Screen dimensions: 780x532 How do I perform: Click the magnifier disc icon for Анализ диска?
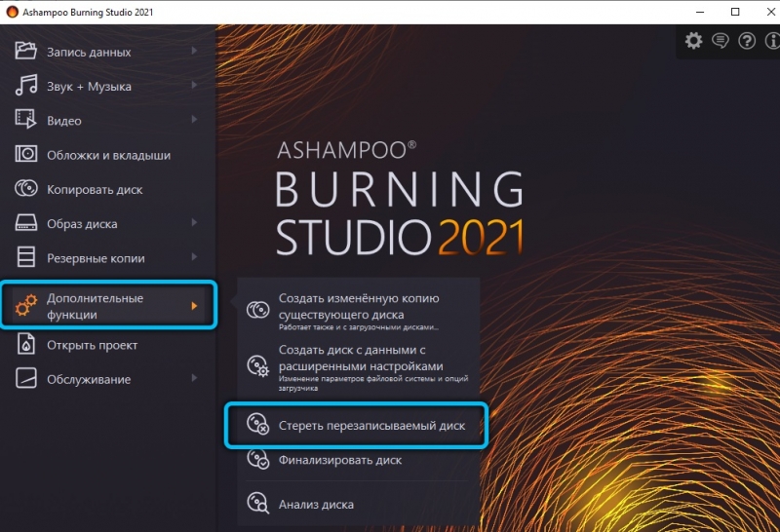point(258,503)
